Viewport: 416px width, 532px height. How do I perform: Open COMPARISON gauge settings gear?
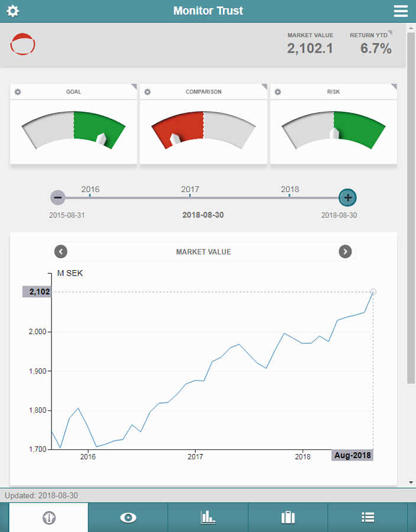(148, 92)
